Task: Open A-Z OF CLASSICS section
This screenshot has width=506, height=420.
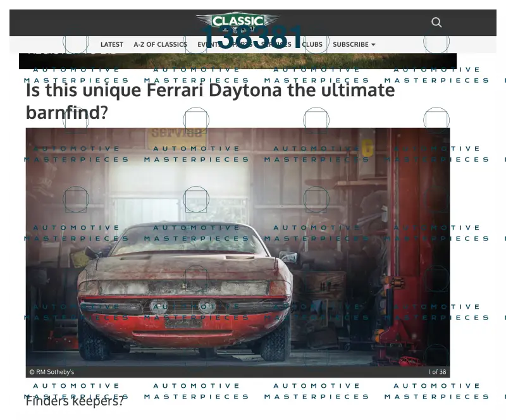Action: (160, 44)
